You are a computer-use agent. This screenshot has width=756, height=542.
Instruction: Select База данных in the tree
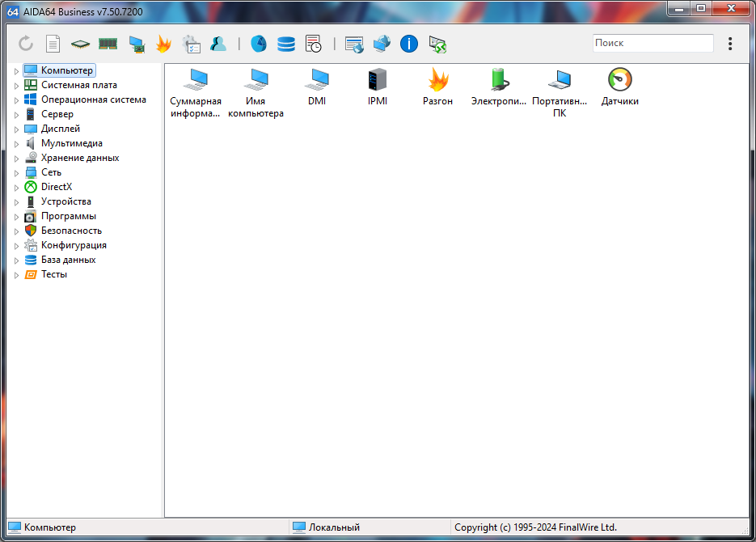(x=69, y=260)
